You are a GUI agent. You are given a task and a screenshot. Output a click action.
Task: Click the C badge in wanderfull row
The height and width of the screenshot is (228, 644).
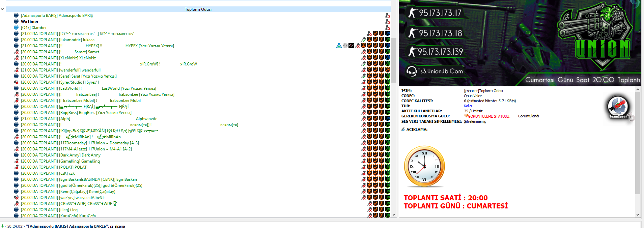pyautogui.click(x=369, y=70)
